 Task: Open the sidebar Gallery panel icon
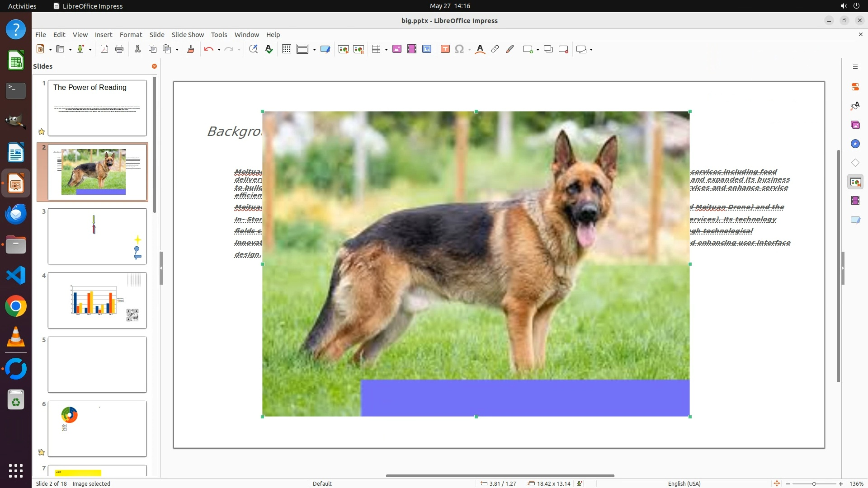[x=855, y=125]
